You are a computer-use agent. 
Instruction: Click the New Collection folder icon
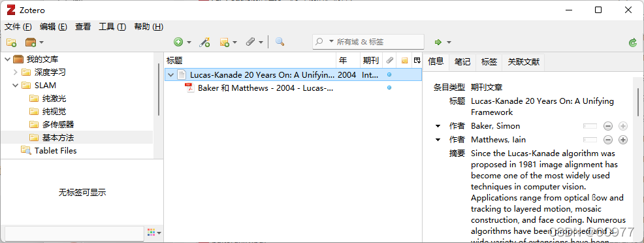pyautogui.click(x=11, y=42)
